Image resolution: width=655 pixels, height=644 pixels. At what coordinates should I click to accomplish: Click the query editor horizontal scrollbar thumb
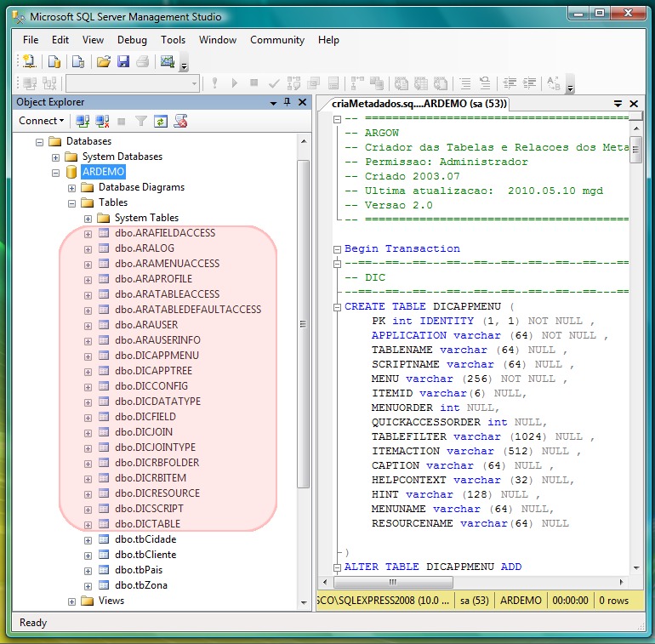393,582
